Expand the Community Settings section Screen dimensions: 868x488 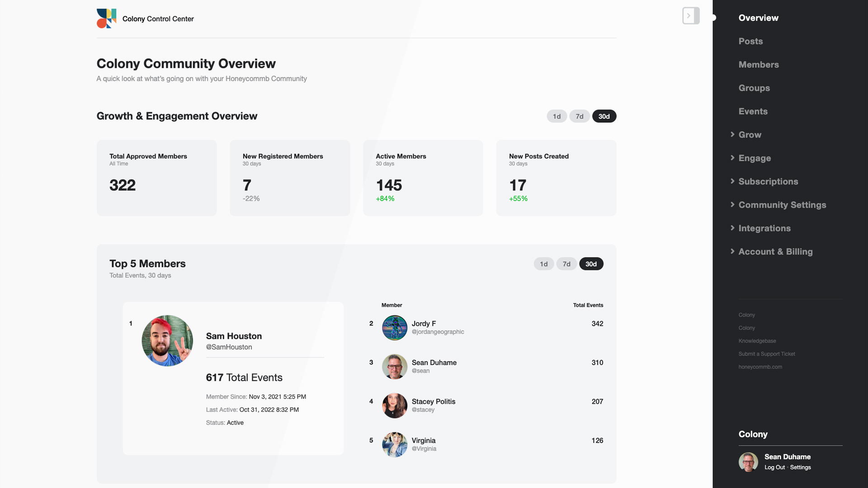point(782,205)
